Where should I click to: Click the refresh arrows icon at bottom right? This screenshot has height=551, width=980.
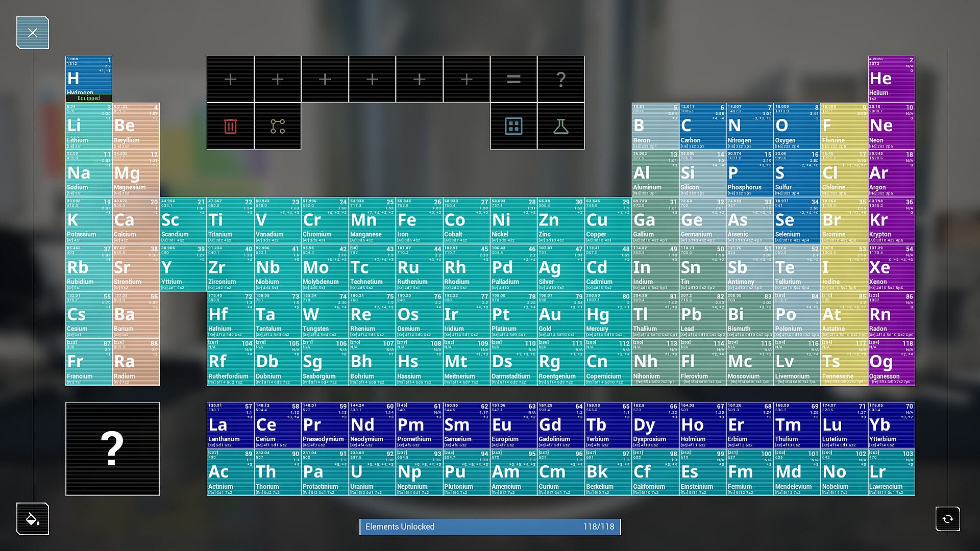tap(947, 519)
